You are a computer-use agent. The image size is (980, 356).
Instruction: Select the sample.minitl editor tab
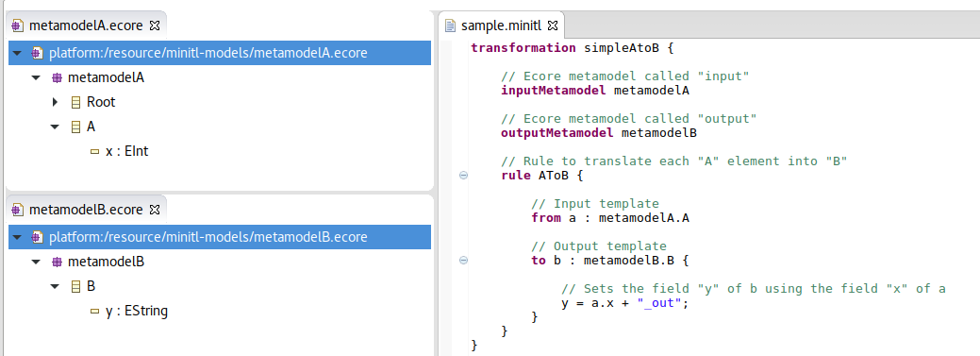pyautogui.click(x=501, y=25)
